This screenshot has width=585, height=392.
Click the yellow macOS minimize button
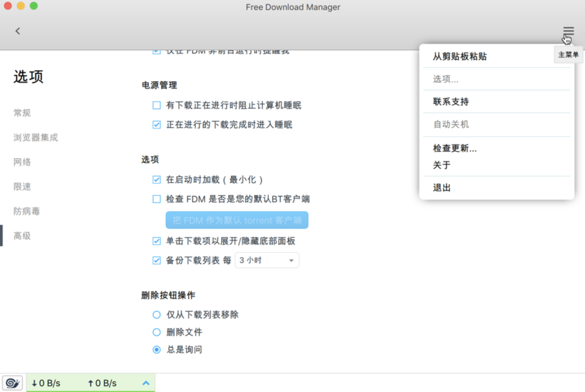pyautogui.click(x=21, y=6)
